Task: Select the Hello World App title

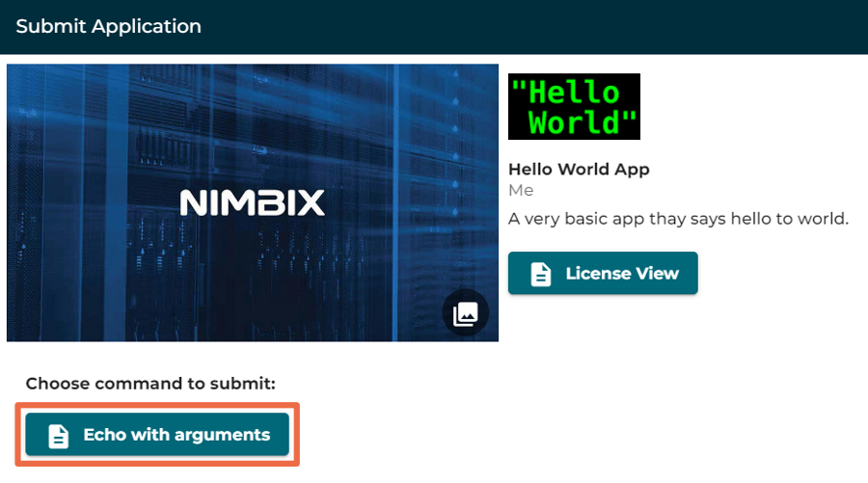Action: point(579,170)
